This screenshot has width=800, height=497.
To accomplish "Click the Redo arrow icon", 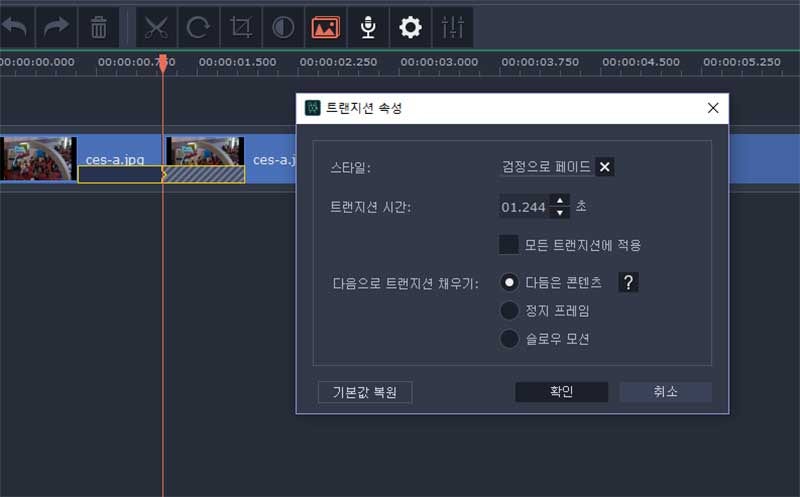I will (56, 27).
